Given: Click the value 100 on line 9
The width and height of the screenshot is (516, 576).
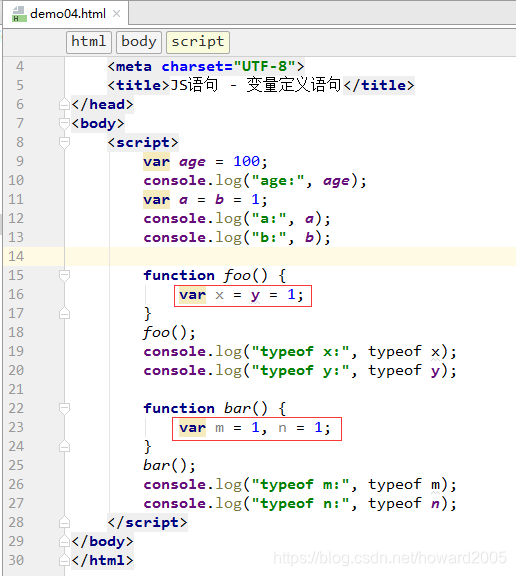Looking at the screenshot, I should click(246, 162).
